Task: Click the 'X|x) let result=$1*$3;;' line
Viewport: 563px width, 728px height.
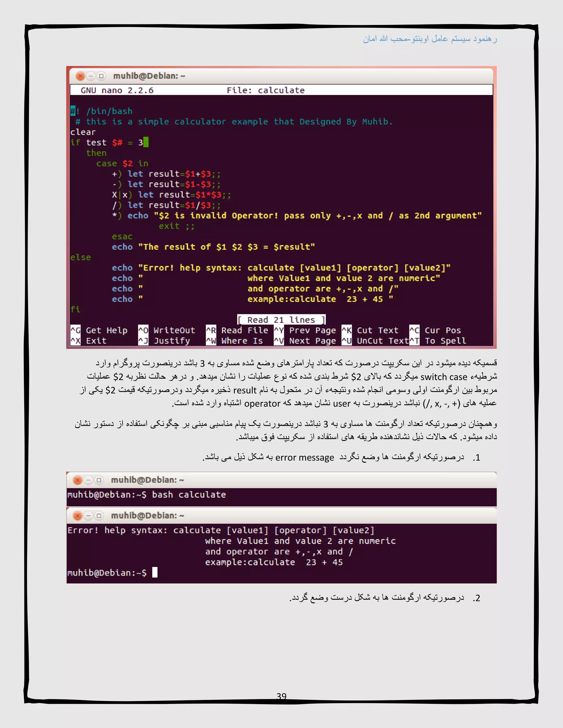Action: (x=172, y=195)
